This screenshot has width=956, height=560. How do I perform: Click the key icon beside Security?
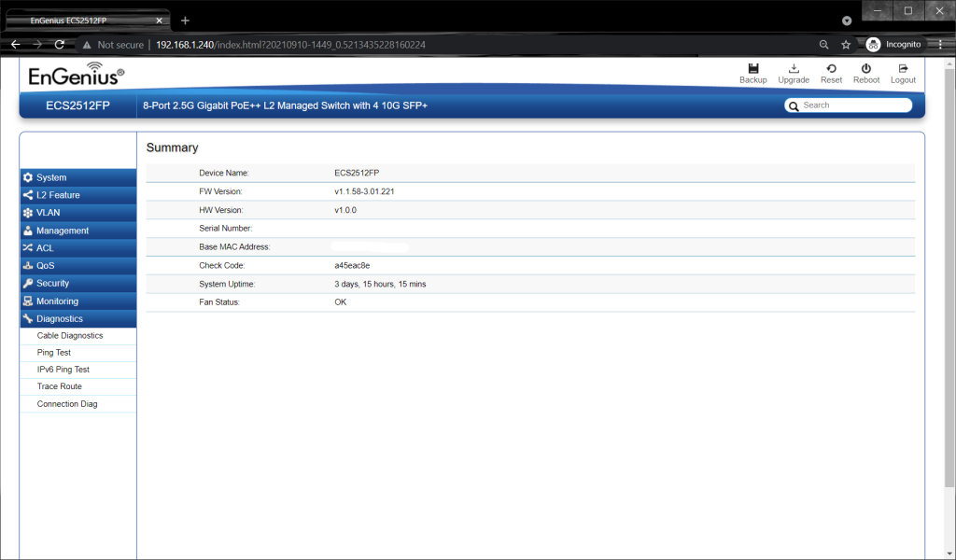(28, 284)
